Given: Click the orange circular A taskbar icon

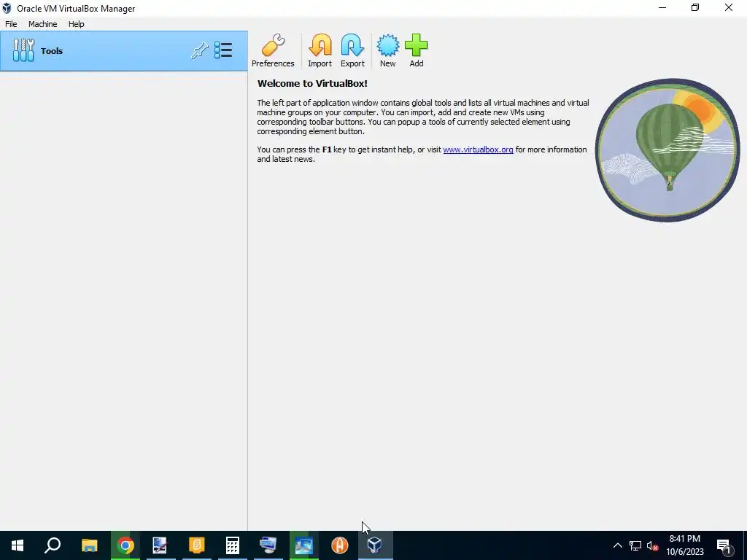Looking at the screenshot, I should [x=340, y=545].
